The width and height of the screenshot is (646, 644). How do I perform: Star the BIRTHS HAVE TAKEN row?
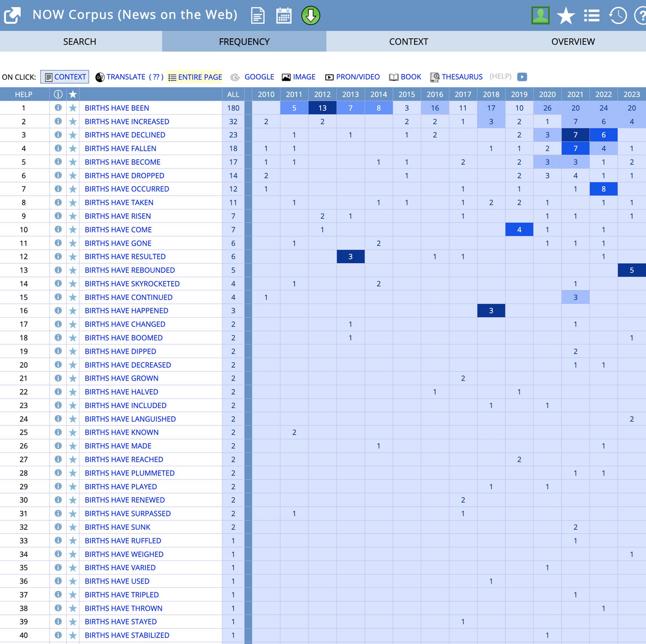[73, 202]
